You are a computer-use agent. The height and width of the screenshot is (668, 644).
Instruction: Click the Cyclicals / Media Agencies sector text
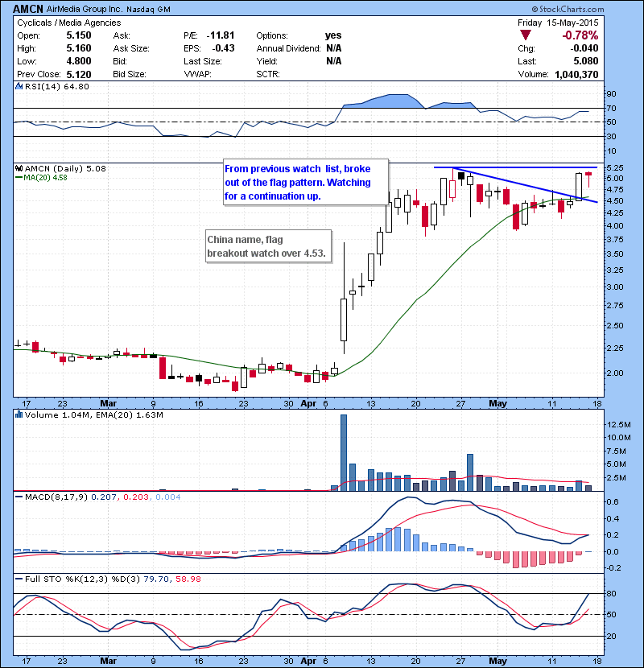pos(69,23)
